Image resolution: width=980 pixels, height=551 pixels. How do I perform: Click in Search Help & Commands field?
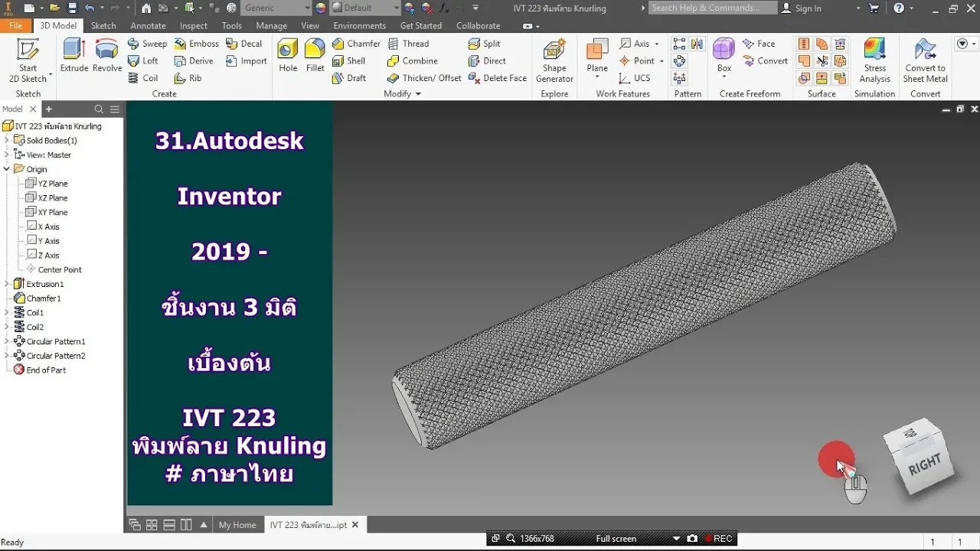click(x=712, y=8)
